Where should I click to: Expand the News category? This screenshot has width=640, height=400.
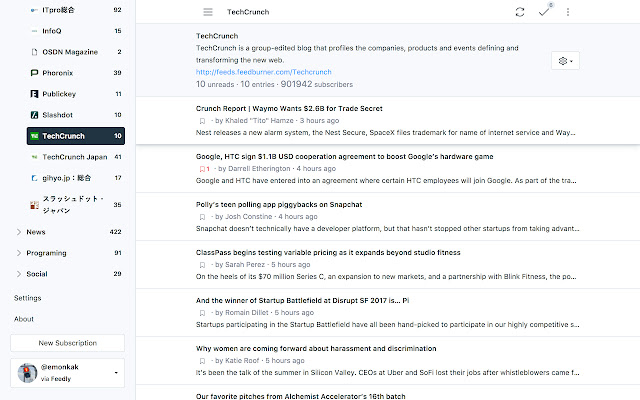pos(18,232)
